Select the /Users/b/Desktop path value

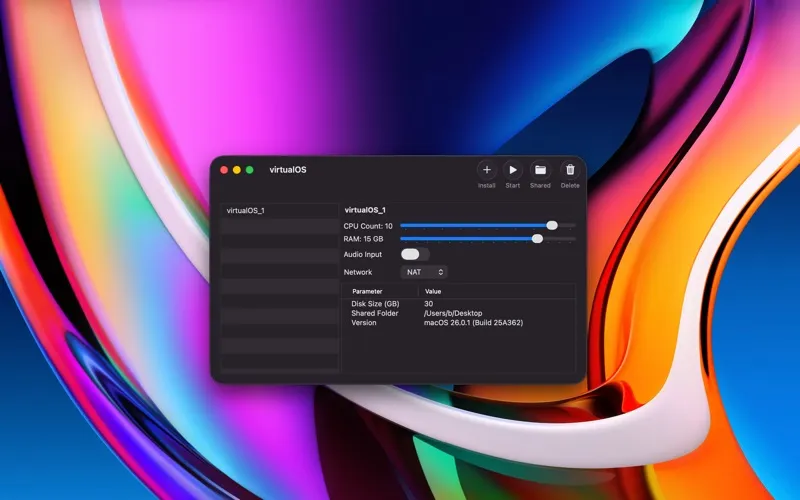(x=453, y=313)
